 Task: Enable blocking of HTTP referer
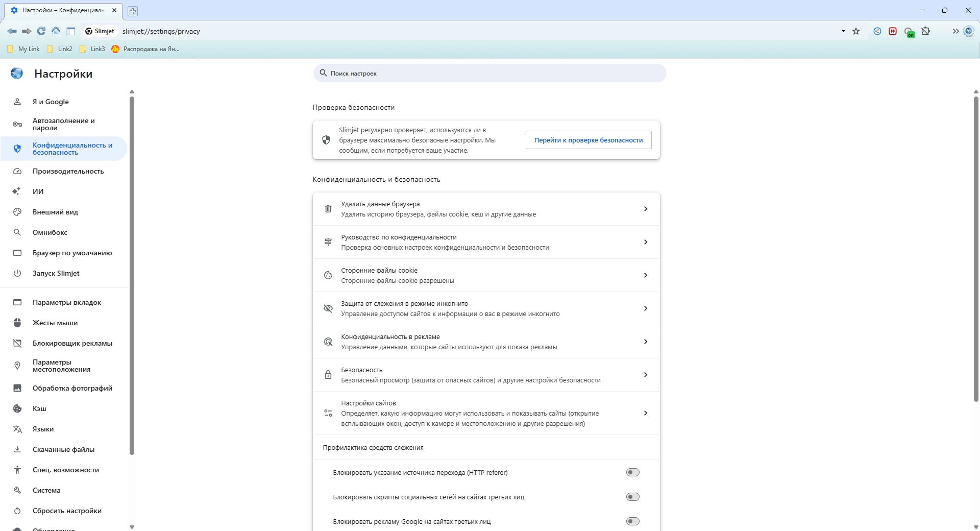[x=632, y=472]
